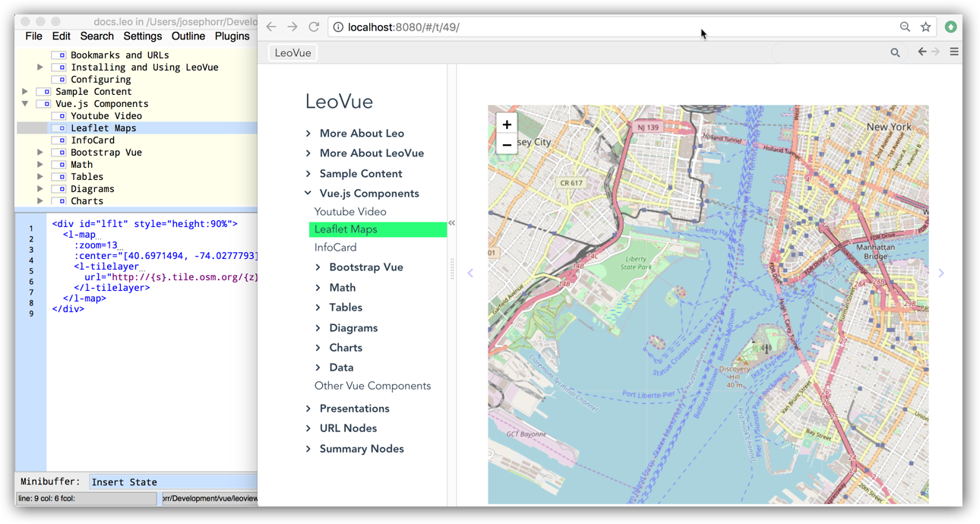Click the LeoVue history back arrow
Image resolution: width=980 pixels, height=524 pixels.
coord(922,52)
